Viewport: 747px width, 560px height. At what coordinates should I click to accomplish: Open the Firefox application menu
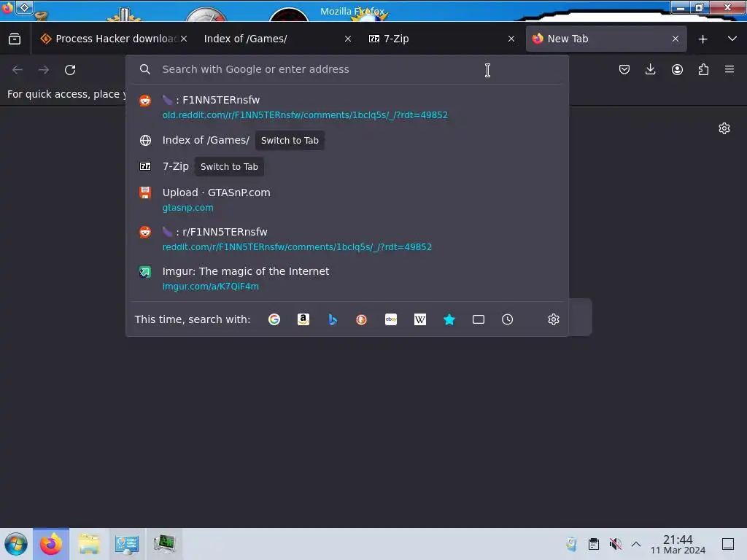(x=729, y=69)
